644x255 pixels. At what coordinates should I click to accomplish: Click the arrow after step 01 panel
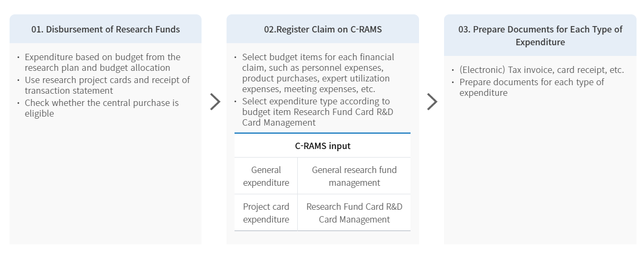215,102
